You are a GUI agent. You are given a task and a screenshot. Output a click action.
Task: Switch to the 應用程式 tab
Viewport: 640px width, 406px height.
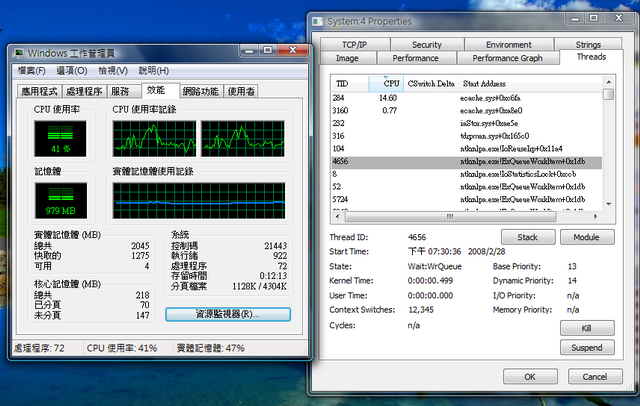point(39,91)
